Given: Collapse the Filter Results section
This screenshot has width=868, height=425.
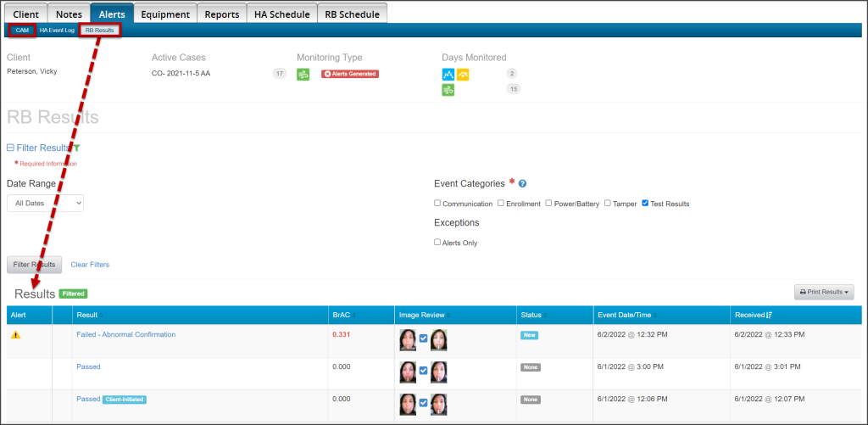Looking at the screenshot, I should pyautogui.click(x=11, y=148).
